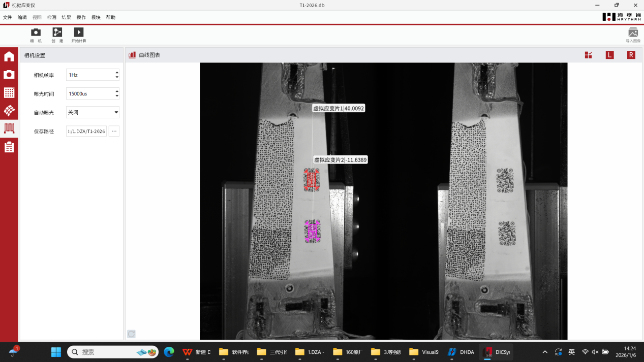Increase the 相机帧率 frame rate stepper

(x=117, y=73)
